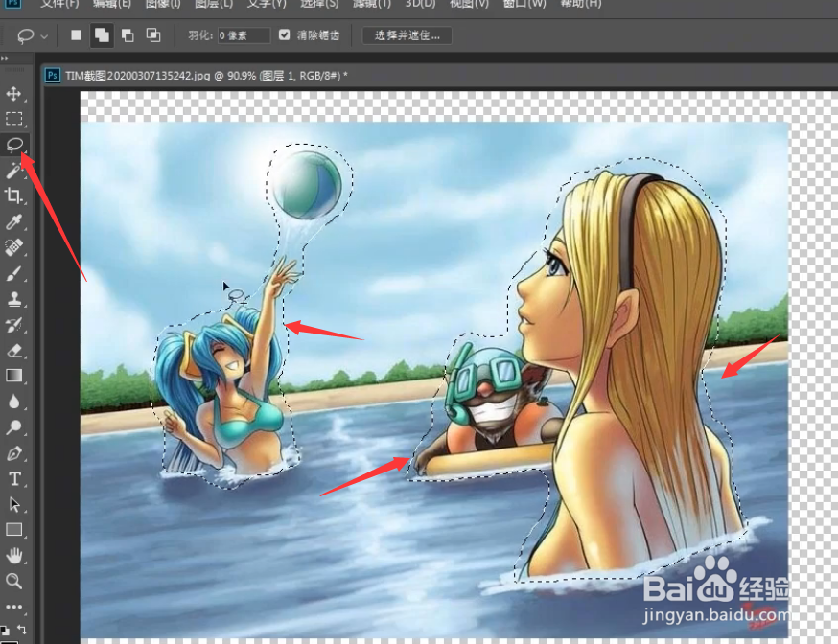Open the 图层(L) menu

point(214,4)
